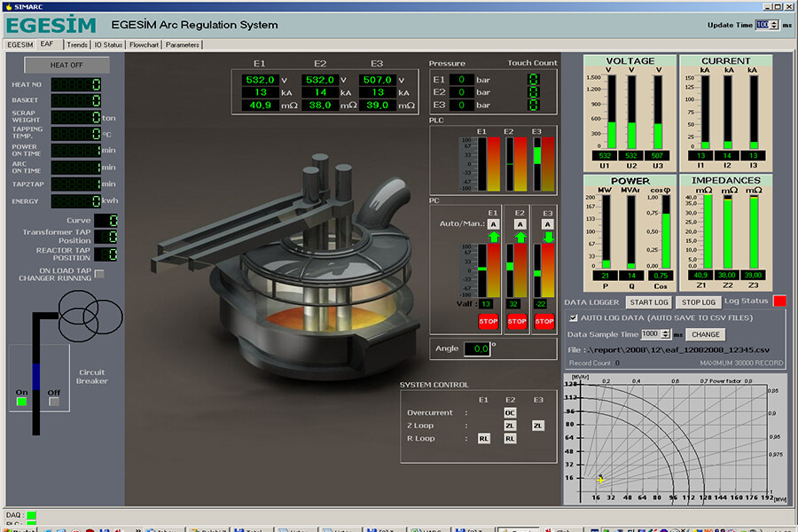Click the HEAT OFF button

pos(66,65)
